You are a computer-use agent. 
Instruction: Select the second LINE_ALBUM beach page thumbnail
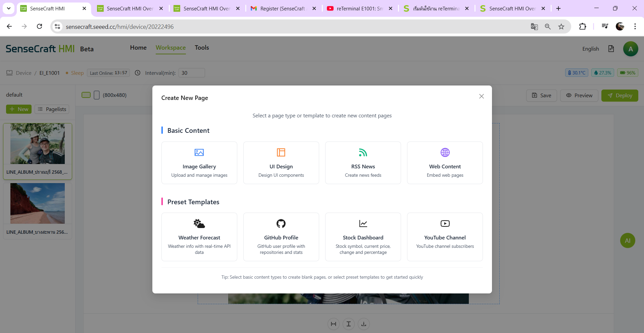(x=38, y=210)
